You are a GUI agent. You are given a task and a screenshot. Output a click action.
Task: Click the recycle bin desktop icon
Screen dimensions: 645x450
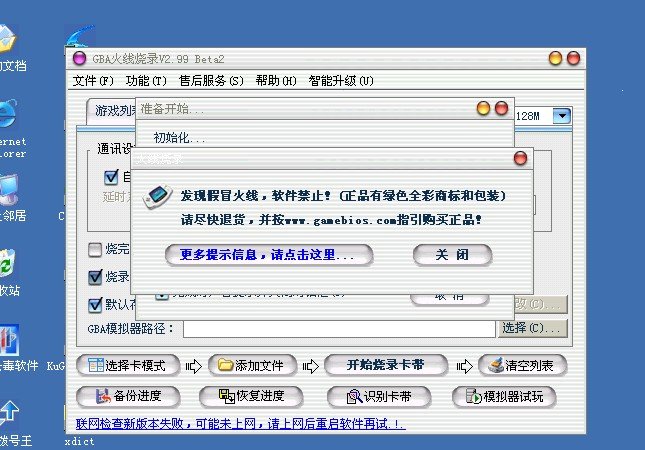7,263
